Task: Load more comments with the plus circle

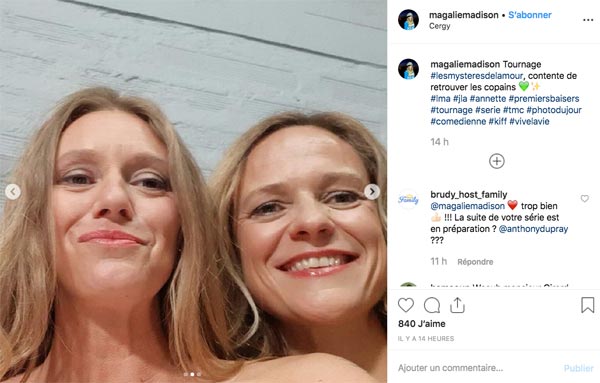Action: [497, 161]
